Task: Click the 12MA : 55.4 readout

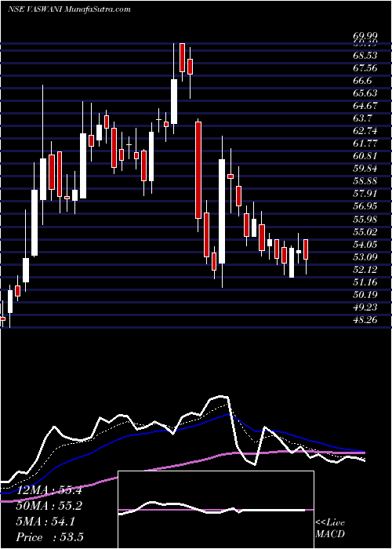Action: coord(49,491)
